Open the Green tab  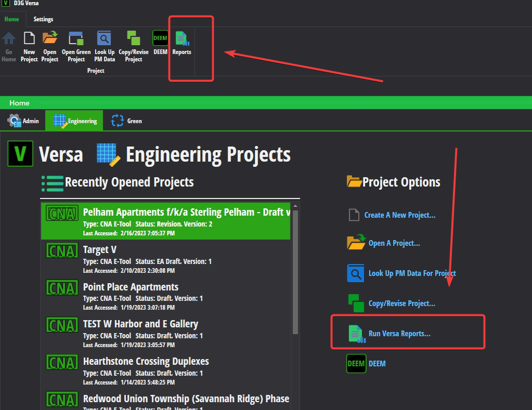126,120
